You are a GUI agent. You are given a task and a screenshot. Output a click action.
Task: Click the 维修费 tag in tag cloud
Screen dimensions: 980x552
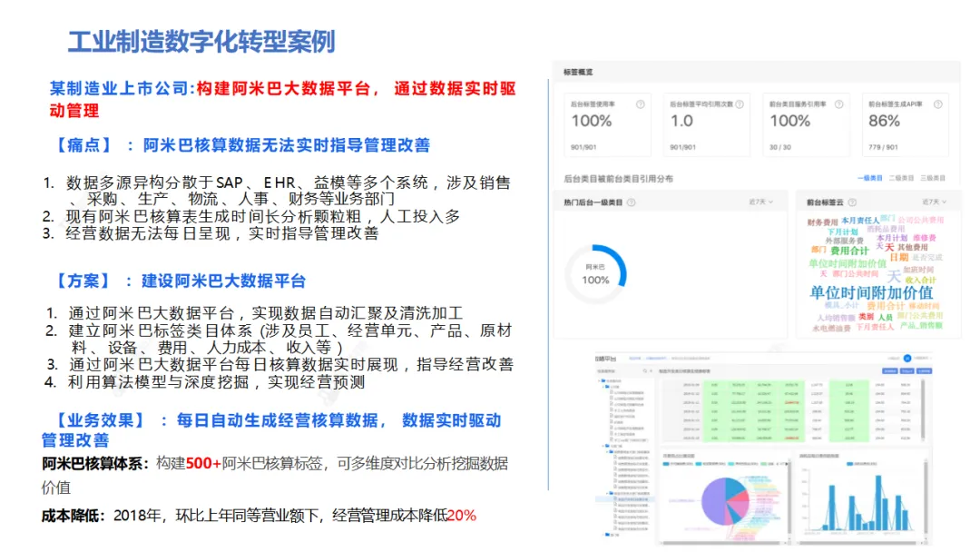tap(925, 238)
